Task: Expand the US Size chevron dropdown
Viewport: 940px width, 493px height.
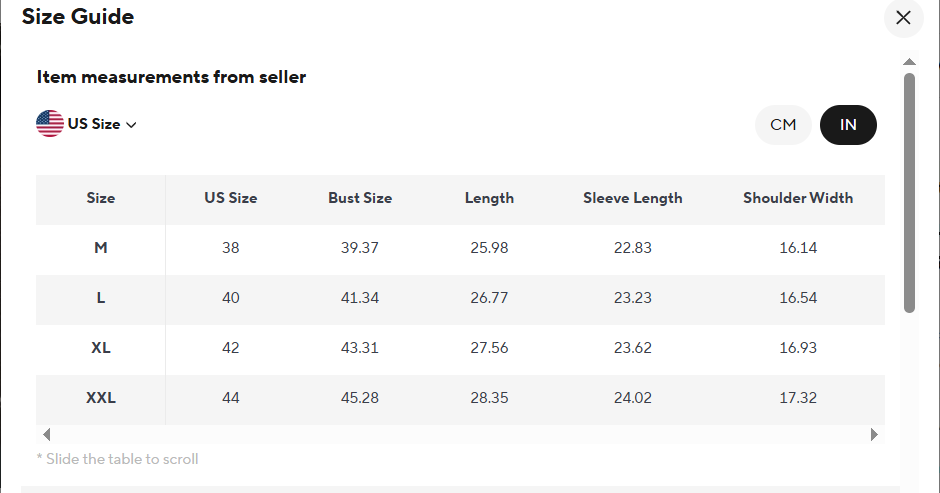Action: click(x=131, y=125)
